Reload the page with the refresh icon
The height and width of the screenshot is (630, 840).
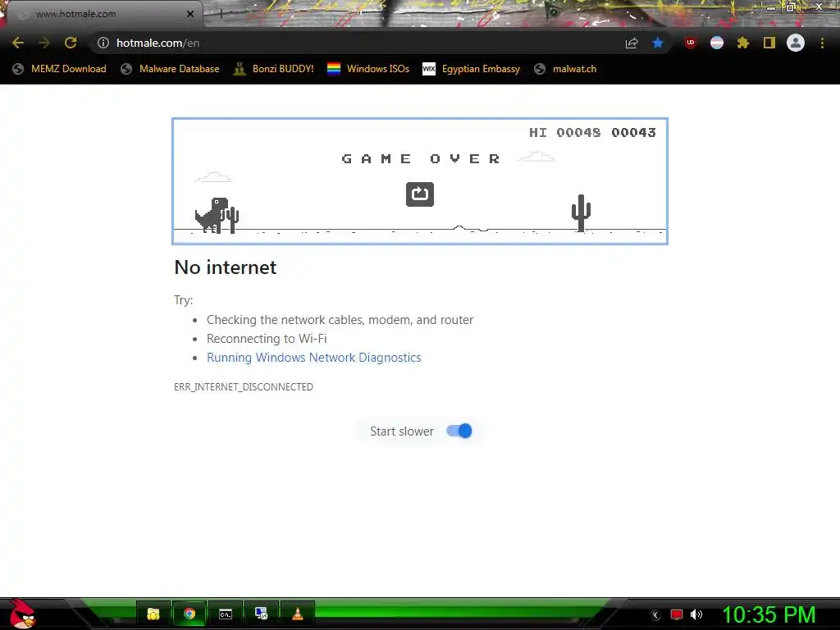(x=71, y=43)
